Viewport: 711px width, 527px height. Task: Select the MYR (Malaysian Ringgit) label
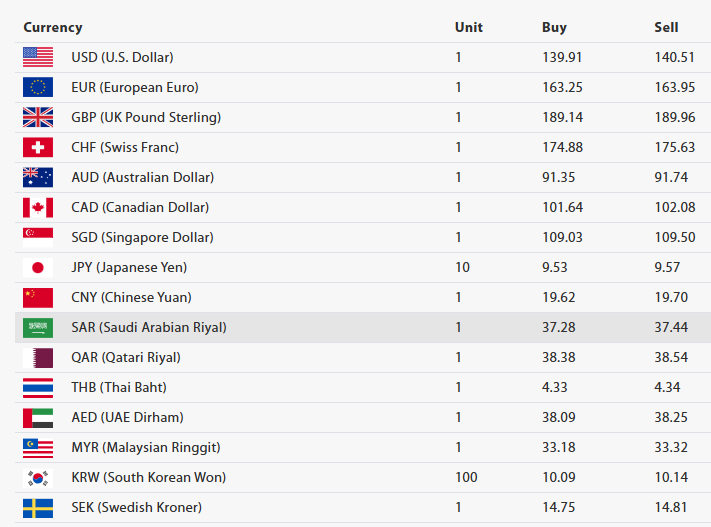146,447
